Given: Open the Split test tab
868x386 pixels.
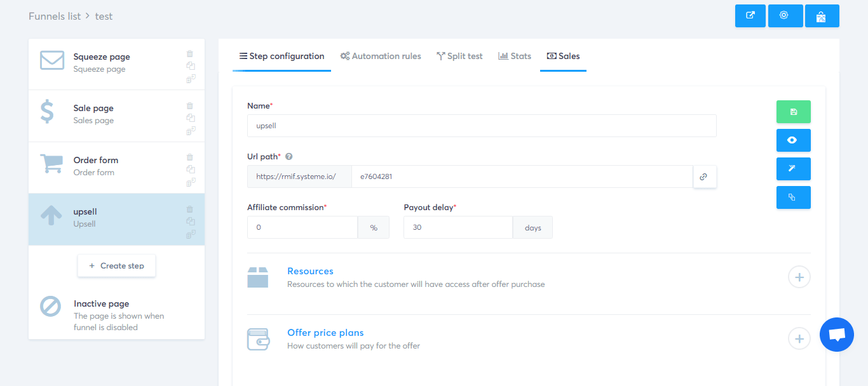Looking at the screenshot, I should coord(459,56).
